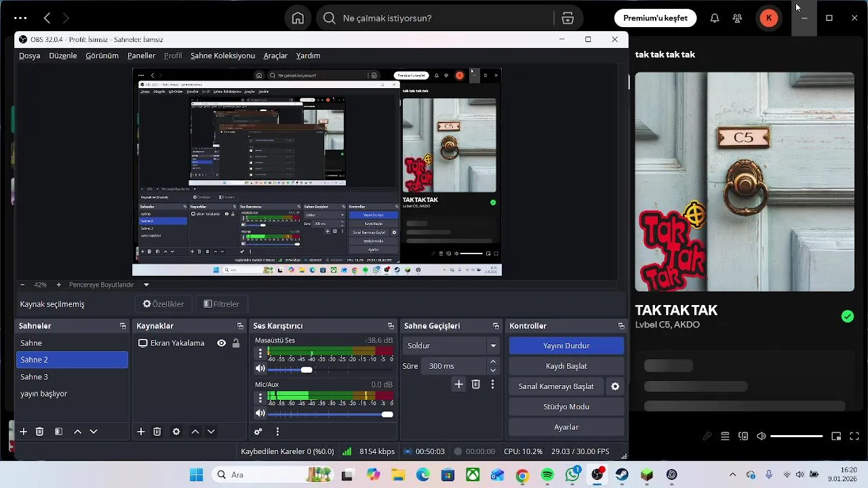Screen dimensions: 868x488
Task: Open Spotify browse icon in search bar
Action: coord(568,18)
